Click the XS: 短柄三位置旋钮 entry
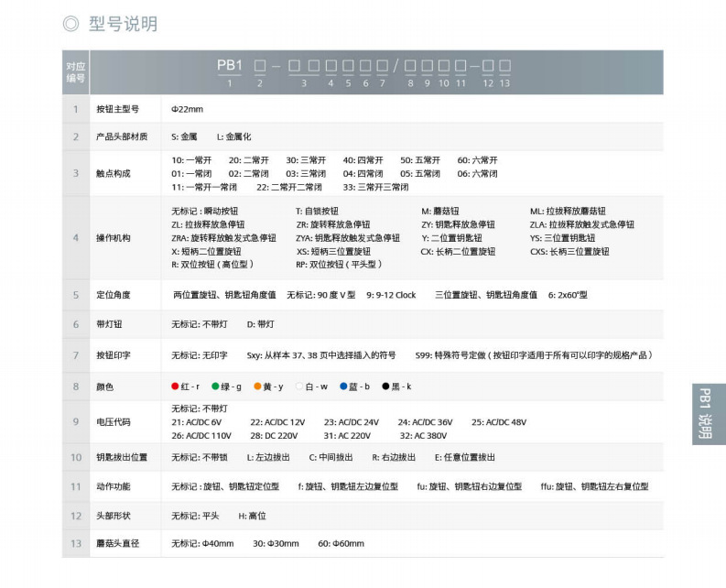Image resolution: width=726 pixels, height=588 pixels. (333, 252)
